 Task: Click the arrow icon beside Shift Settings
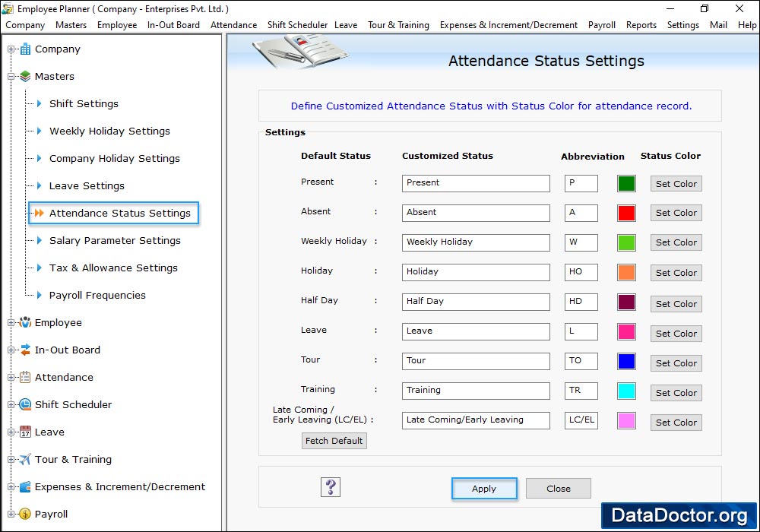[40, 103]
